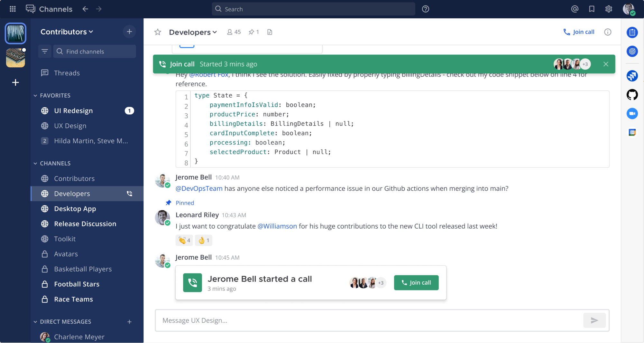The width and height of the screenshot is (644, 343).
Task: Open Google Calendar from the sidebar
Action: coord(632,132)
